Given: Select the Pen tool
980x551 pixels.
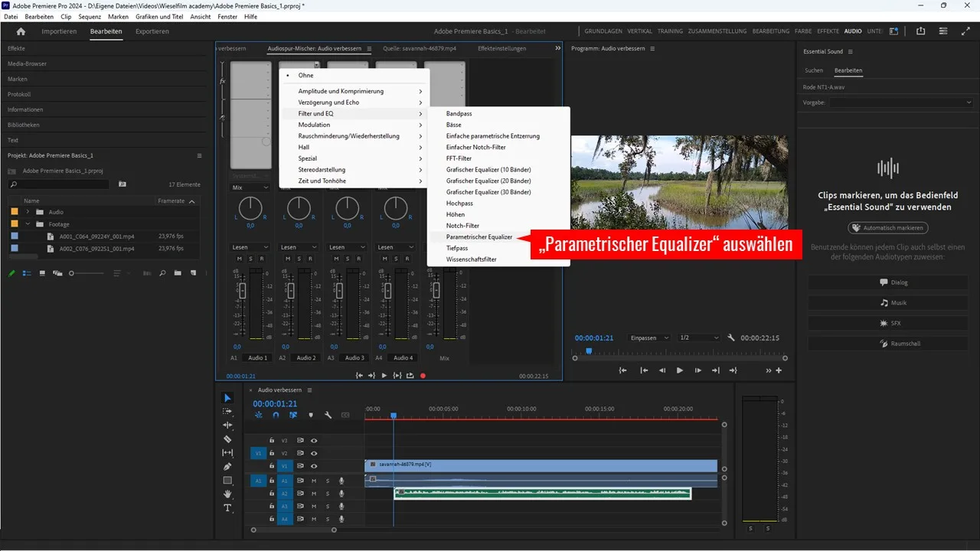Looking at the screenshot, I should (227, 467).
